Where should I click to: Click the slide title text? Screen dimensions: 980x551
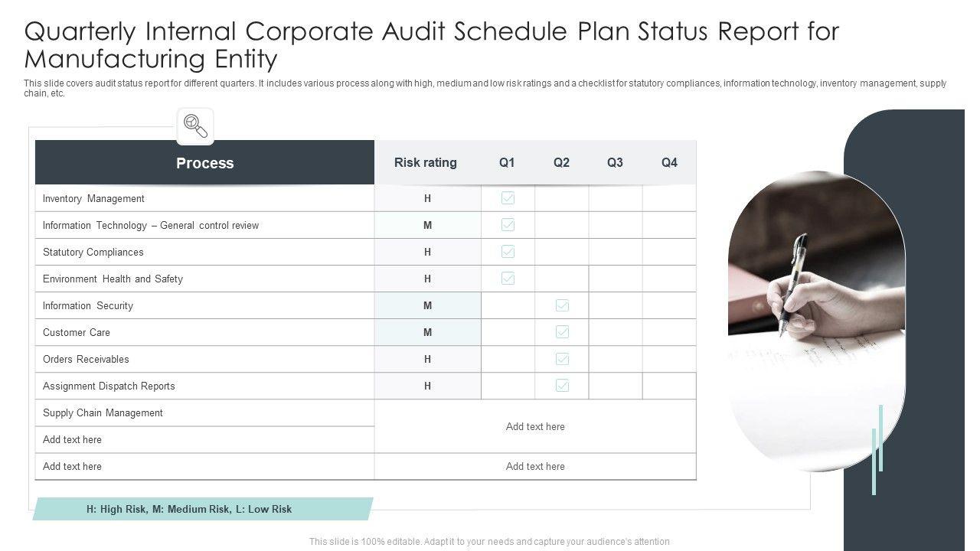coord(432,44)
